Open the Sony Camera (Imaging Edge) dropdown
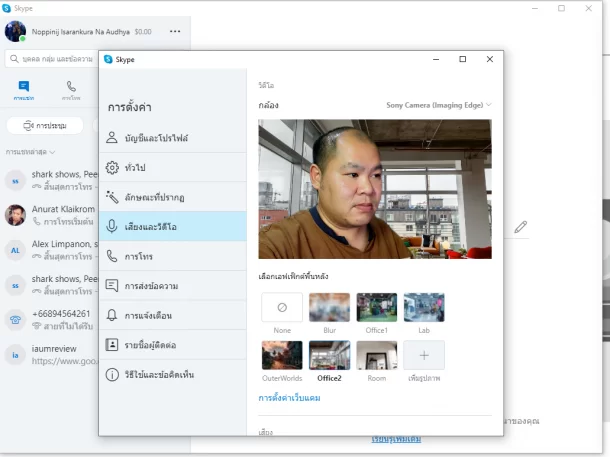Image resolution: width=610 pixels, height=457 pixels. pos(439,105)
